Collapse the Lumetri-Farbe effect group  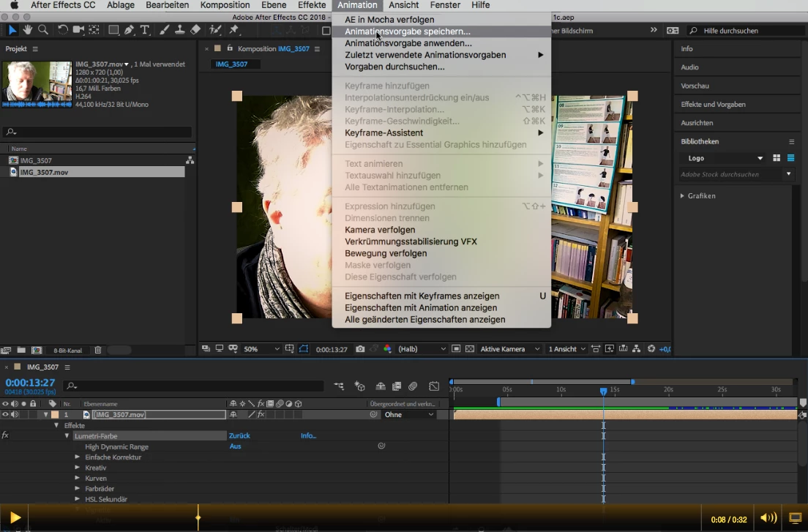point(67,435)
